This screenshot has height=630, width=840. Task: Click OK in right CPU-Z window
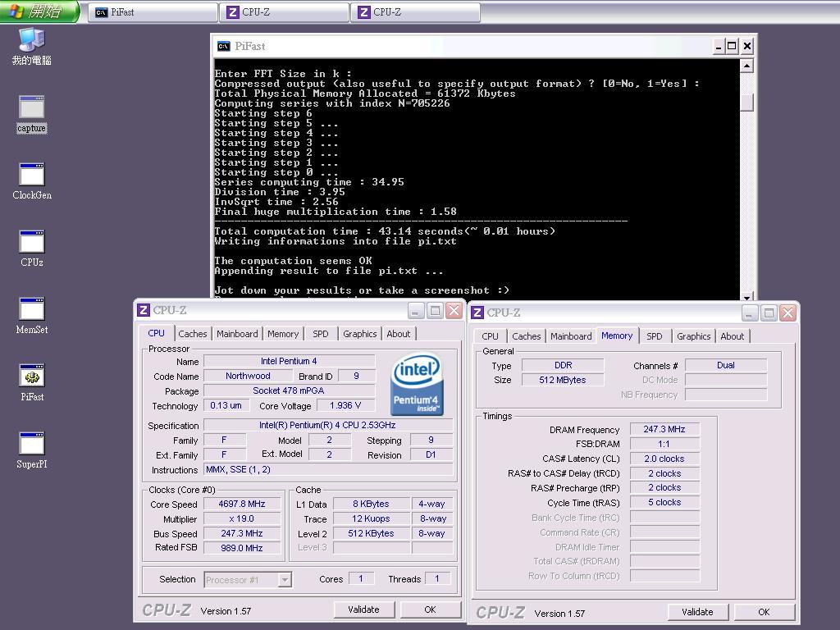[x=764, y=612]
